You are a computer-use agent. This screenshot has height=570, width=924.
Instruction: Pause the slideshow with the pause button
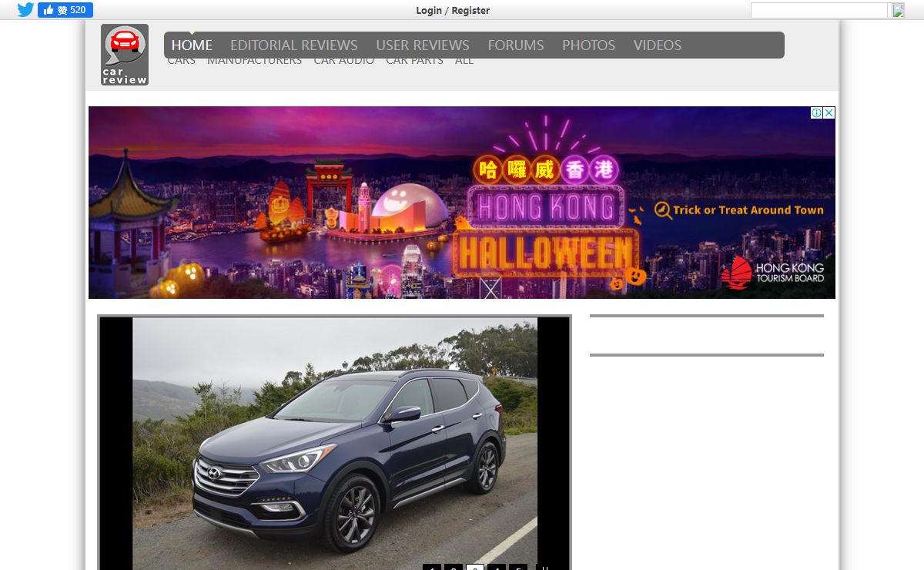[x=544, y=568]
